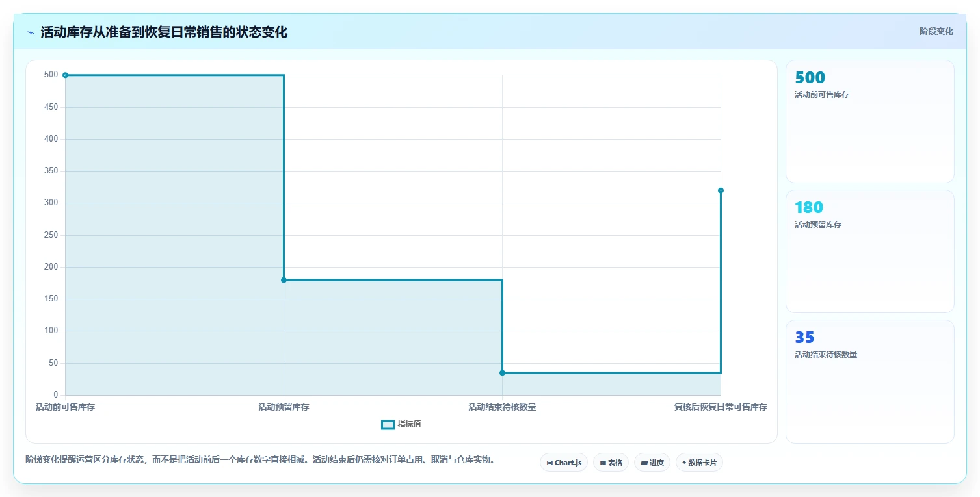
Task: Click the 活动预留库存 x-axis label
Action: pyautogui.click(x=284, y=407)
